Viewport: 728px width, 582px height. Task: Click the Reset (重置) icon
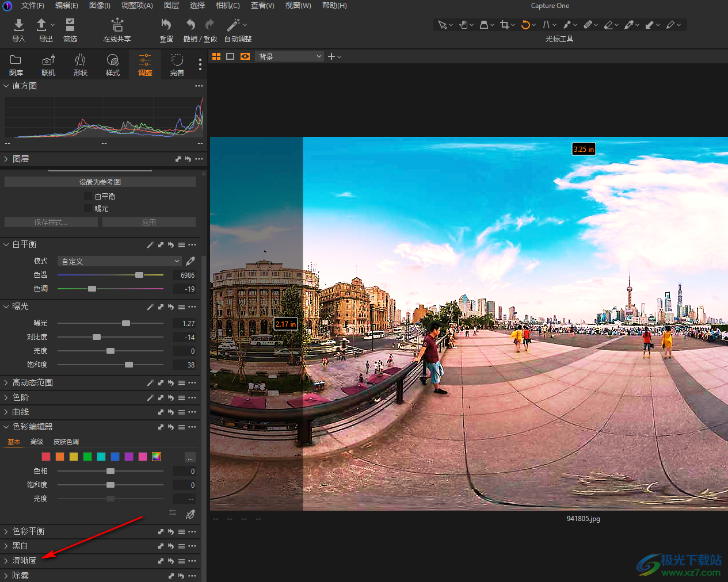166,25
